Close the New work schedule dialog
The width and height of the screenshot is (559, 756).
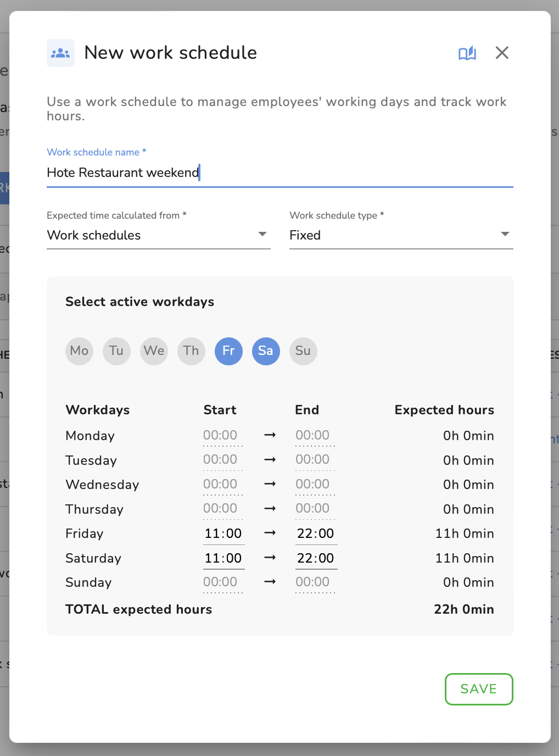click(502, 53)
